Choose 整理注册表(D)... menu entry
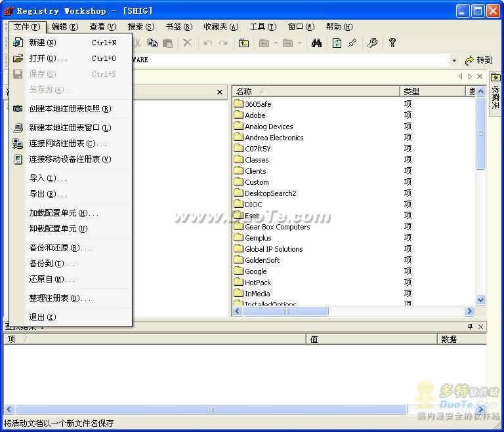 (71, 298)
